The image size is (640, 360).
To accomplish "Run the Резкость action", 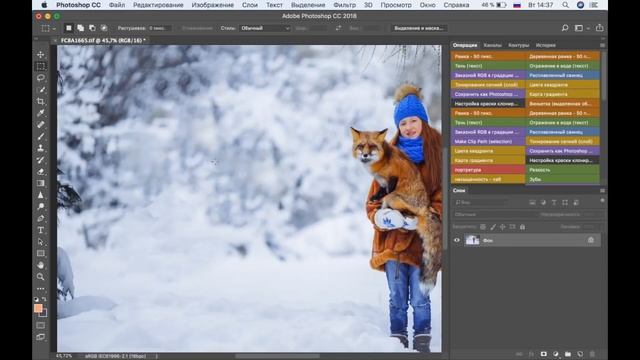I will pos(562,170).
